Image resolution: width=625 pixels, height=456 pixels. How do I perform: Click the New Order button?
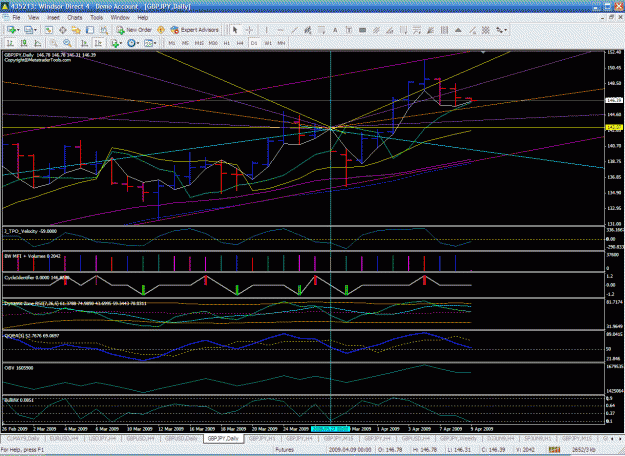click(134, 30)
